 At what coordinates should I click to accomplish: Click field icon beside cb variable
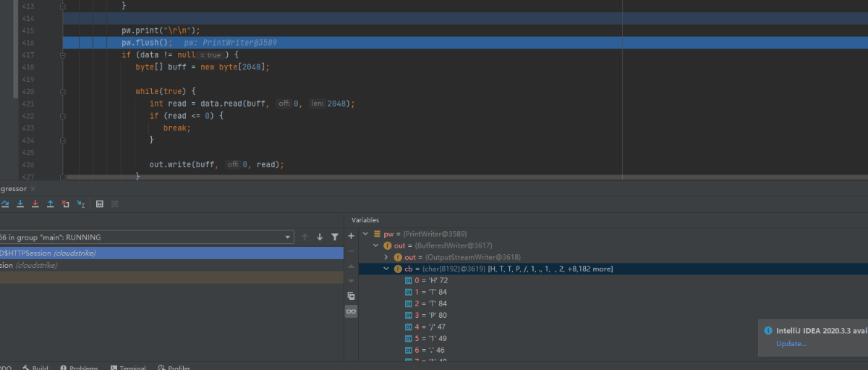(x=398, y=269)
